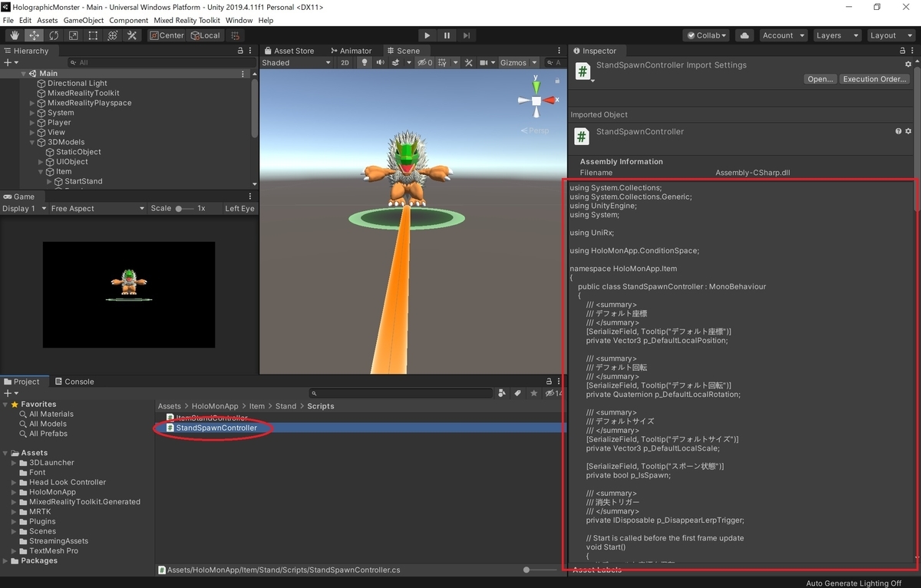Expand the System object in Hierarchy
Screen dimensions: 921x588
click(x=32, y=113)
